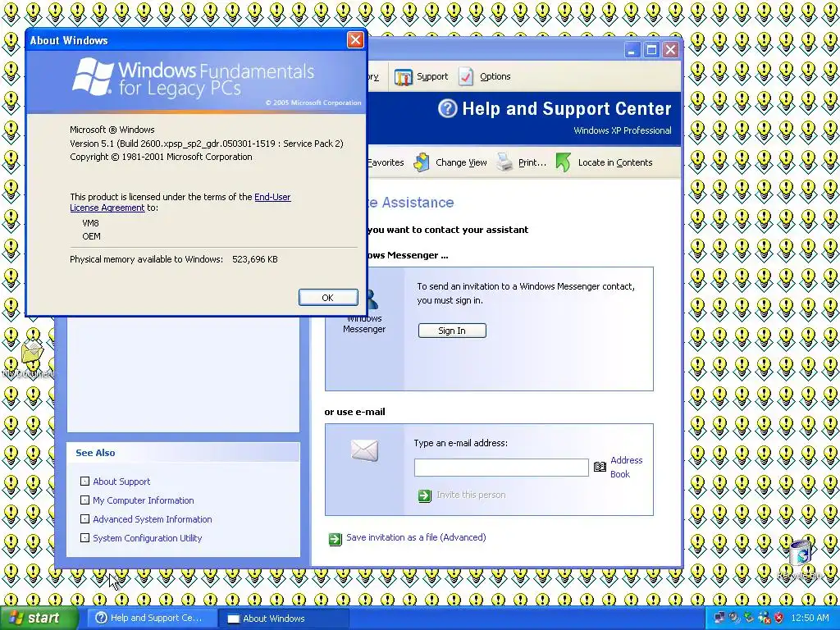Image resolution: width=840 pixels, height=630 pixels.
Task: Click the Change View icon
Action: coord(422,162)
